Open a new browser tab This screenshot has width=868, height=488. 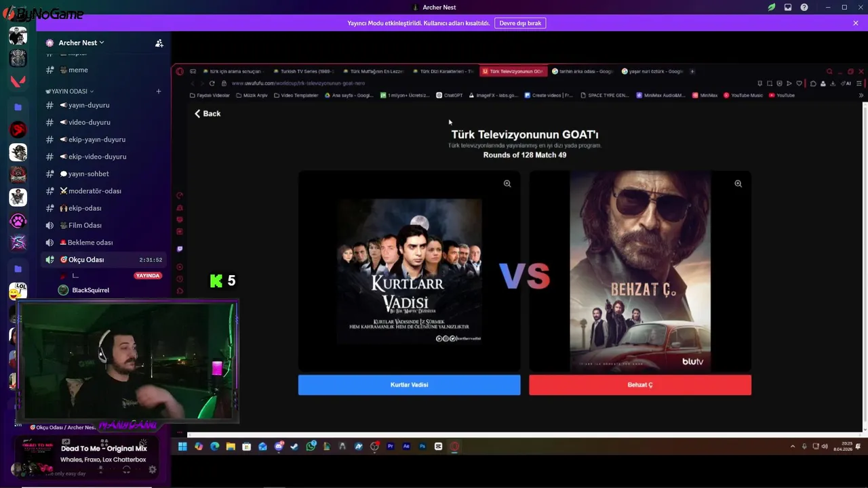point(692,71)
